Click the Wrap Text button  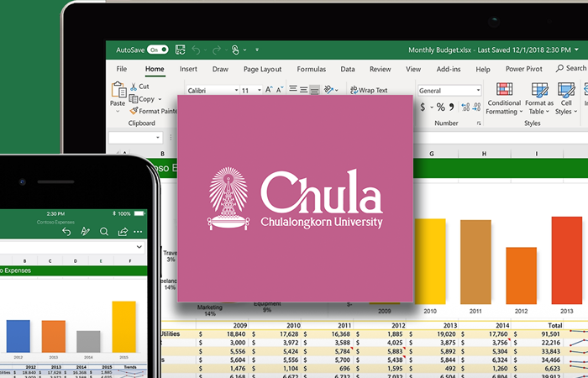click(x=369, y=91)
